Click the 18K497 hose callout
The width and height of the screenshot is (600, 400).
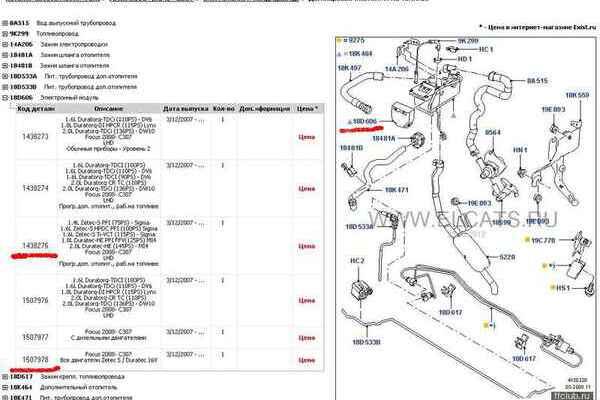[349, 68]
